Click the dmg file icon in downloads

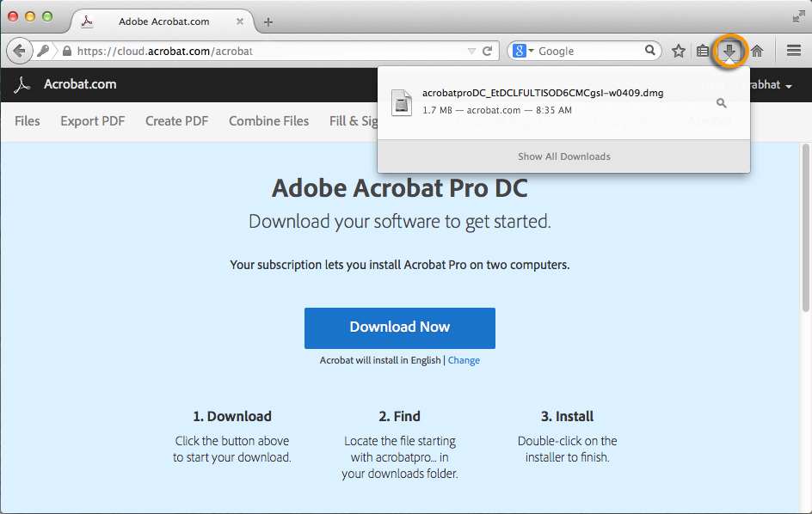tap(402, 102)
